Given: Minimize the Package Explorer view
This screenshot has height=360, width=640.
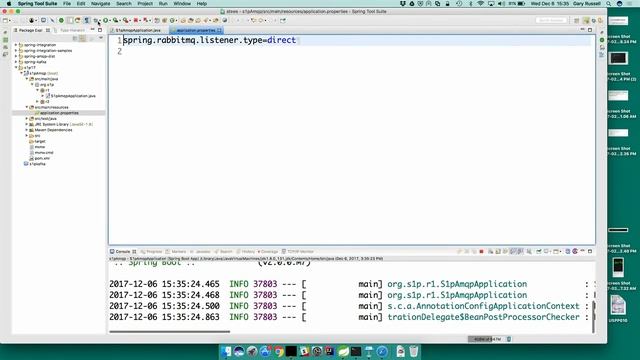Looking at the screenshot, I should pyautogui.click(x=93, y=30).
